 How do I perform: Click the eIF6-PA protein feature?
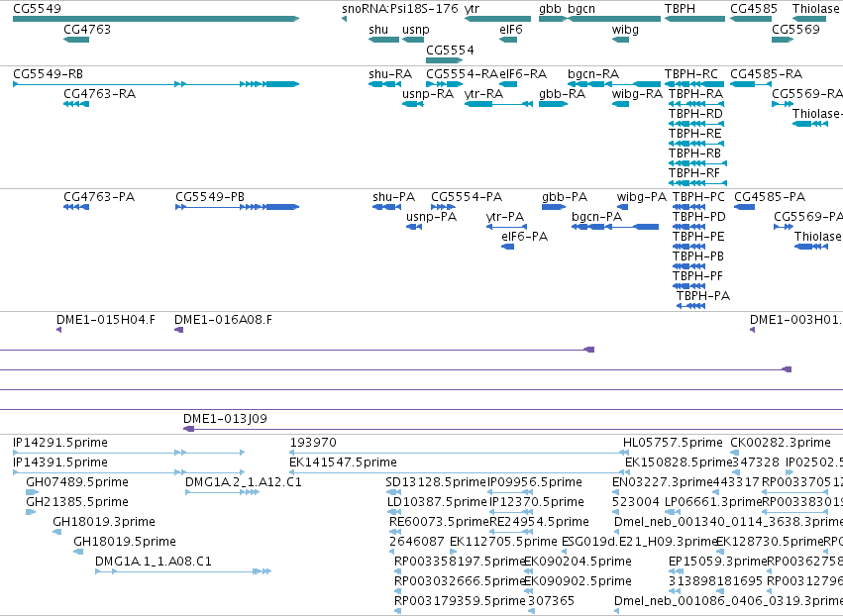coord(507,247)
